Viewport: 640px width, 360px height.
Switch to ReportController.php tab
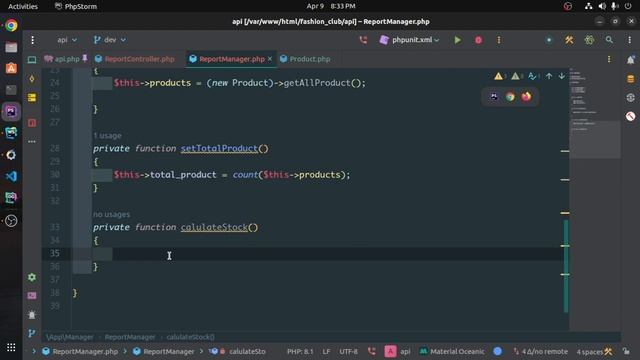coord(135,59)
